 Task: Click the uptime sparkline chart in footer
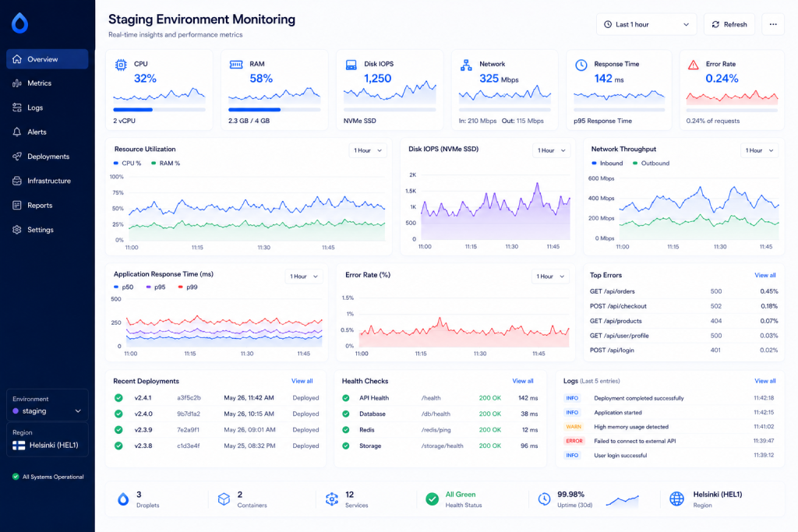[622, 501]
